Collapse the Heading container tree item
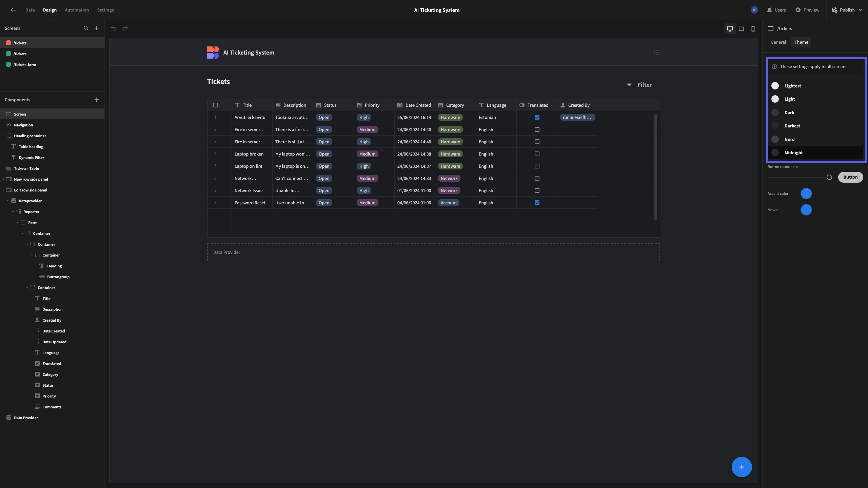 tap(3, 136)
